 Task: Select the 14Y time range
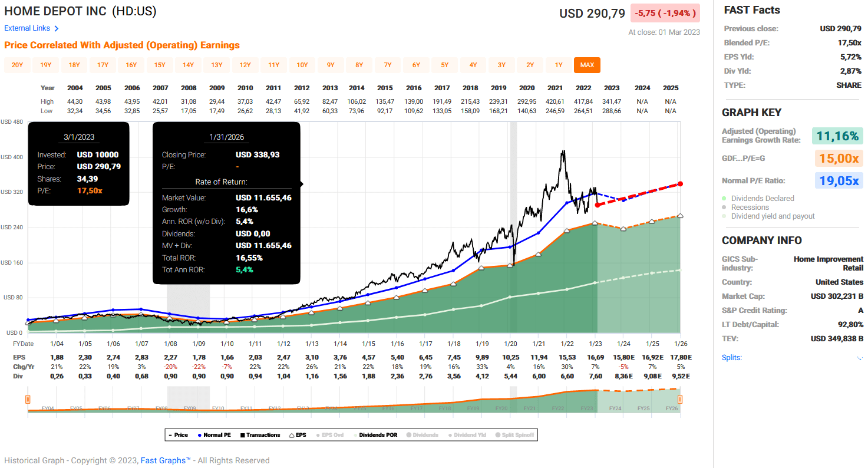pos(188,65)
